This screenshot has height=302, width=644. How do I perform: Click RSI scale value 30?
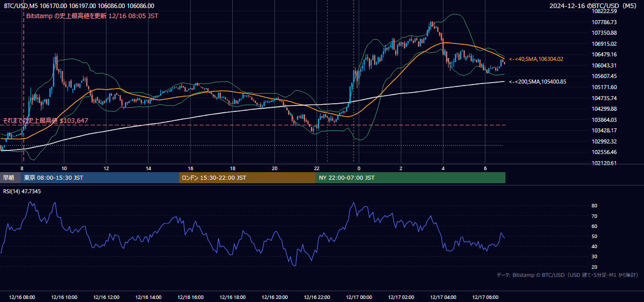point(595,257)
